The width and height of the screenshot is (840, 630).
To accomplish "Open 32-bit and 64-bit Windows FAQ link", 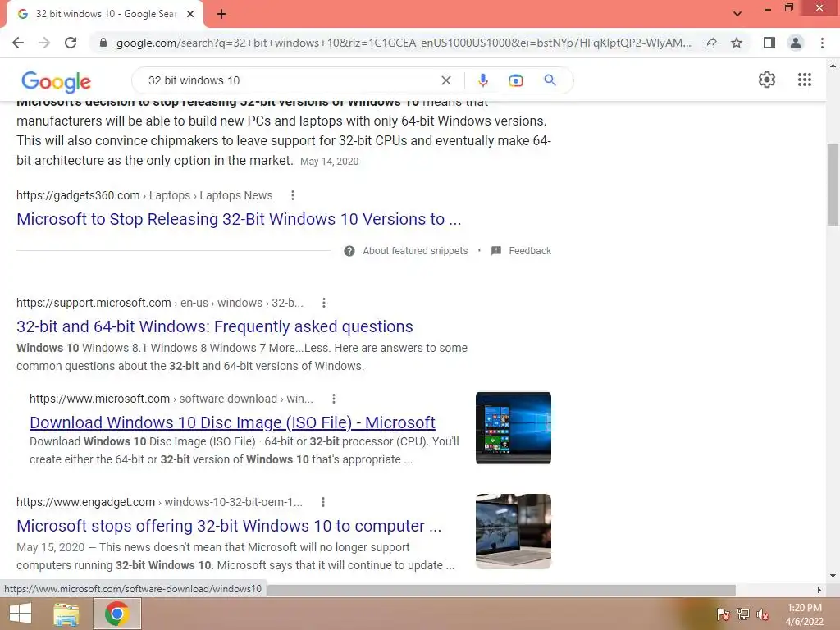I will [x=215, y=326].
